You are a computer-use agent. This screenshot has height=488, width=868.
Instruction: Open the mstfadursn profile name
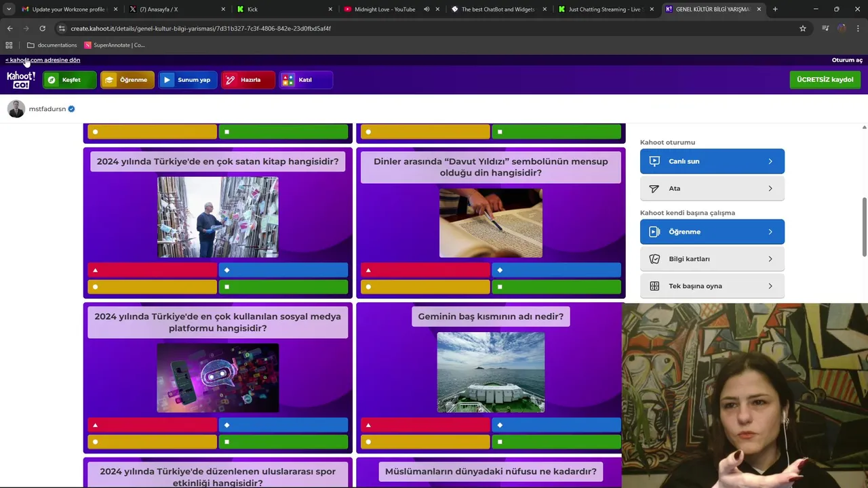(x=47, y=109)
